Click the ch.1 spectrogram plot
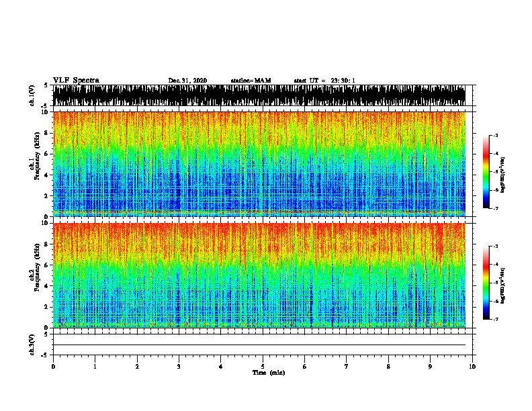Image resolution: width=532 pixels, height=411 pixels. tap(259, 164)
